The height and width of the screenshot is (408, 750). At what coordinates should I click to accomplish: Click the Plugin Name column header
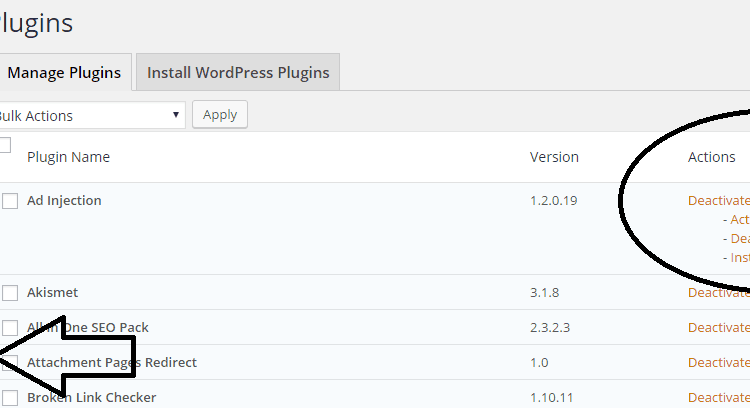click(x=68, y=157)
